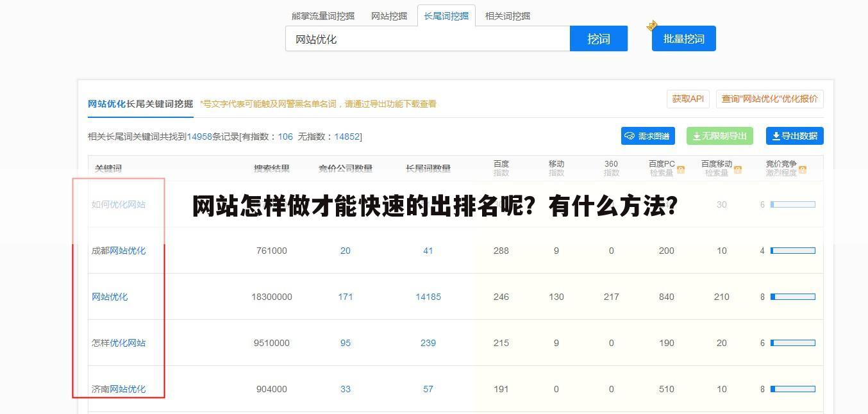The width and height of the screenshot is (868, 414).
Task: Switch to the 熊掌流量词挖掘 tab
Action: [x=324, y=15]
